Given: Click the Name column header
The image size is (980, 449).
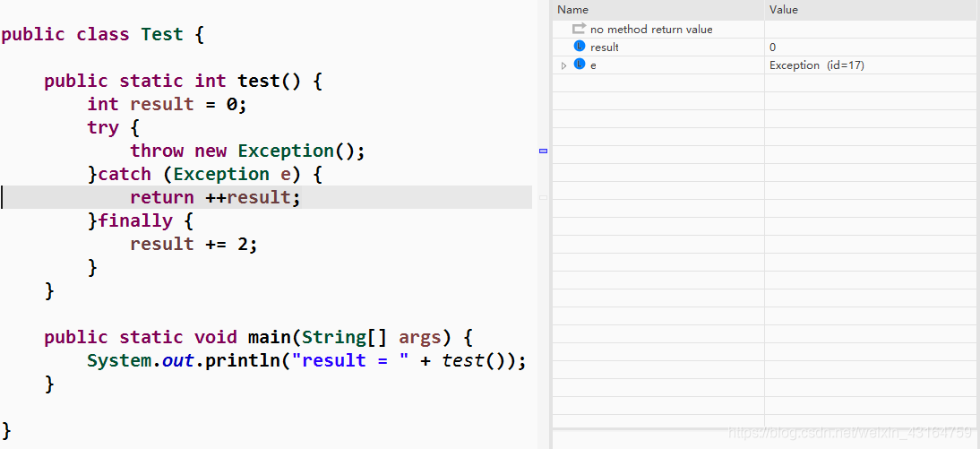Looking at the screenshot, I should 658,10.
